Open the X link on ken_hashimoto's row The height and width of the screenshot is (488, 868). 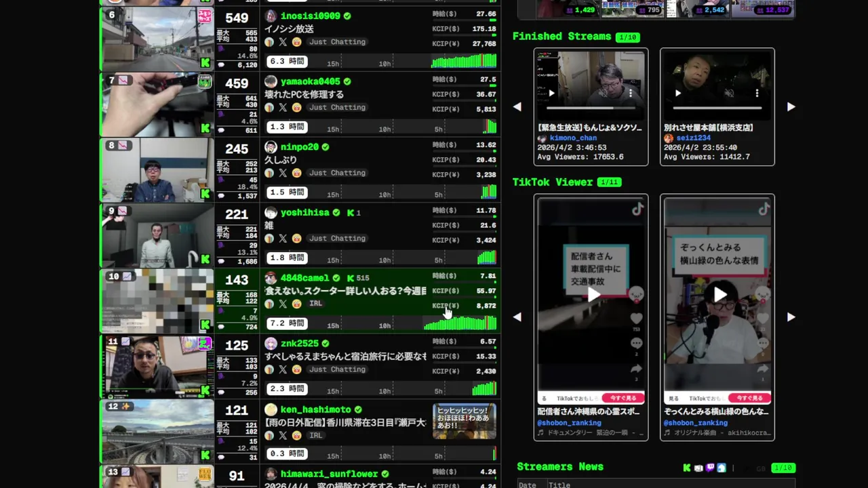click(x=283, y=435)
